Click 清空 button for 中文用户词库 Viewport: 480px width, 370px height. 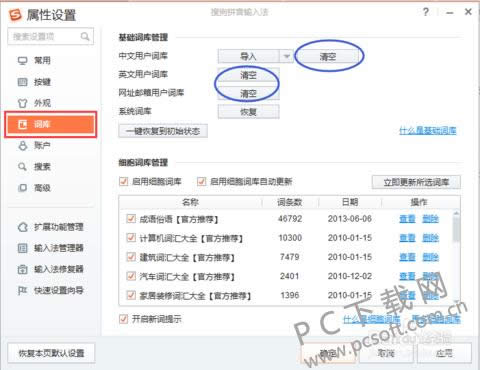pyautogui.click(x=328, y=57)
